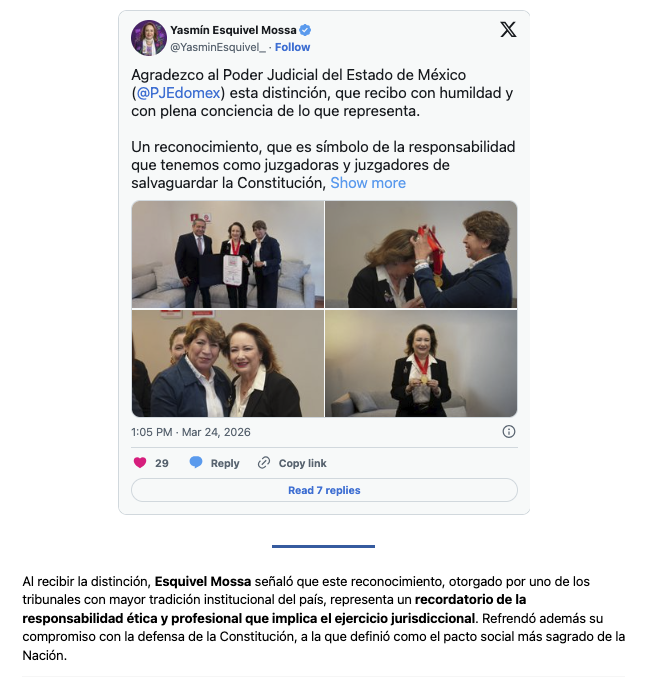Open the @YasminEsquivel_ handle link
The height and width of the screenshot is (677, 645).
click(218, 47)
